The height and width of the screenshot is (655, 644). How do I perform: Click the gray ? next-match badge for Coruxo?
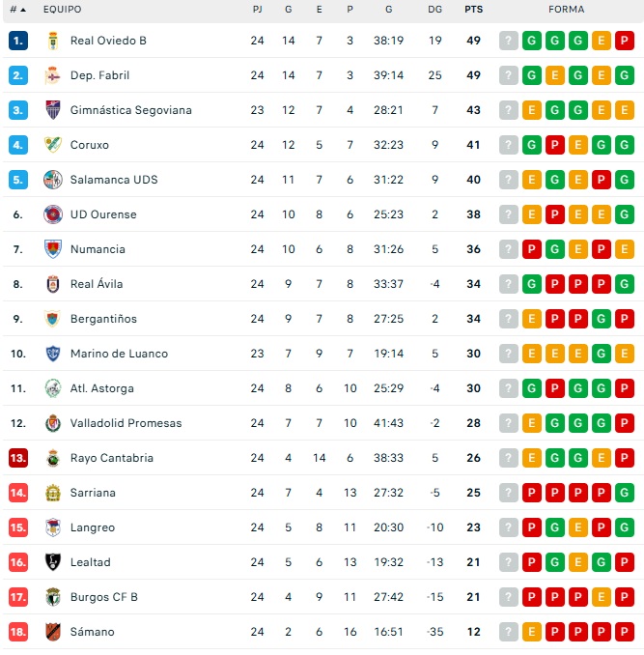point(509,145)
